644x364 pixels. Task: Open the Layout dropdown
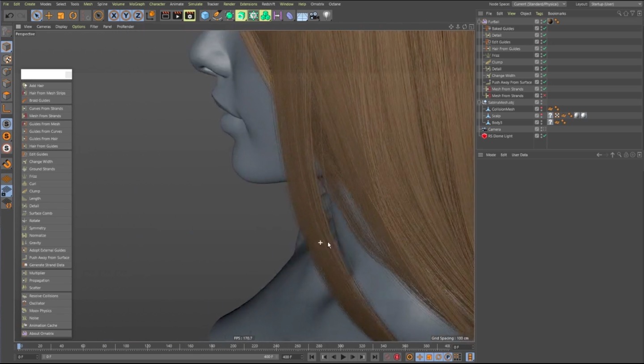click(615, 4)
